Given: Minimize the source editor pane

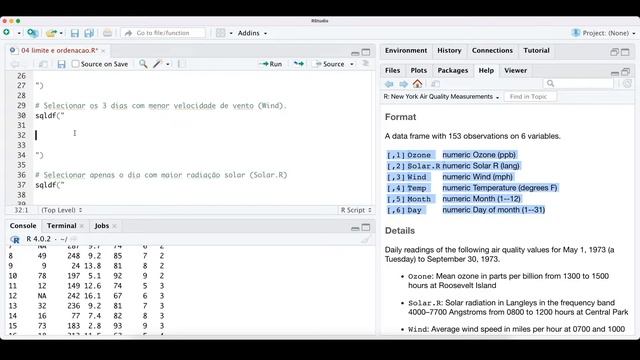Looking at the screenshot, I should coord(355,52).
